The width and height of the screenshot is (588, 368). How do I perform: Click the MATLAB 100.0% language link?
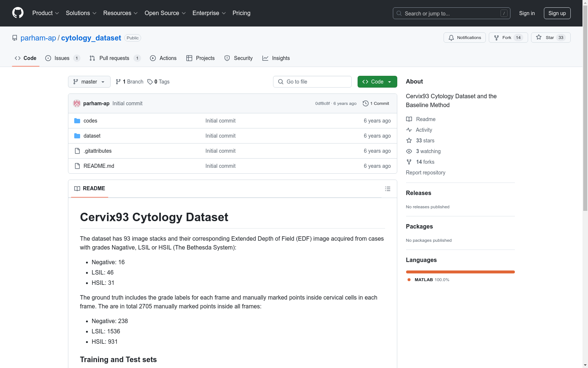tap(429, 280)
